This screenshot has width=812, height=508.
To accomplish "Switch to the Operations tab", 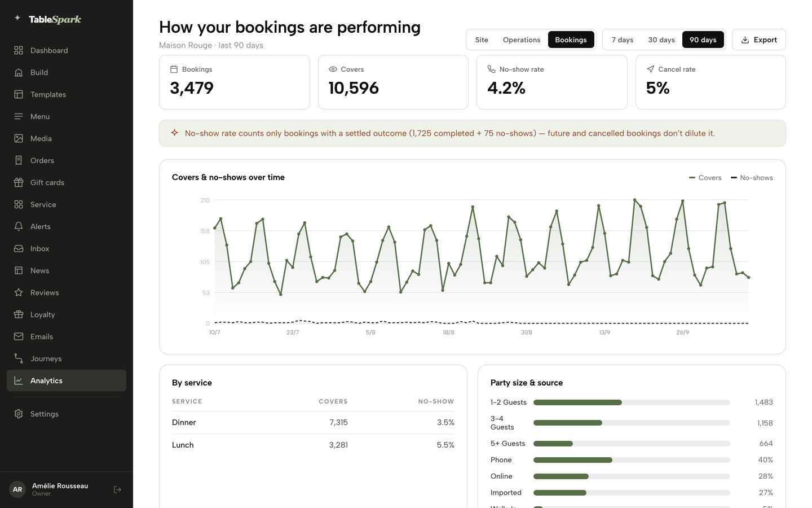I will pyautogui.click(x=522, y=40).
